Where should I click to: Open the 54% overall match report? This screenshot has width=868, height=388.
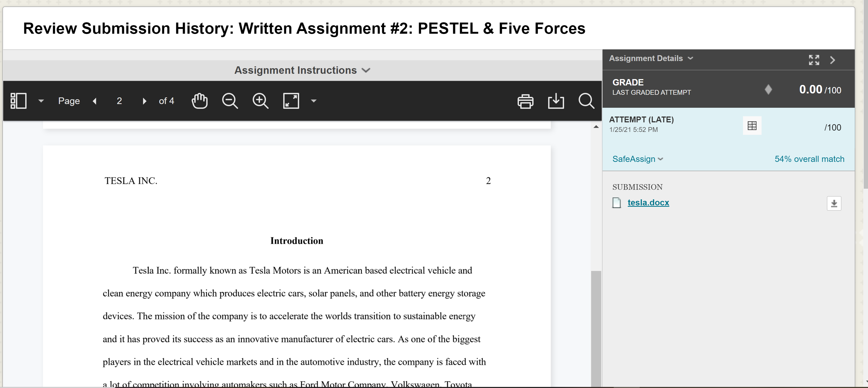[x=809, y=159]
